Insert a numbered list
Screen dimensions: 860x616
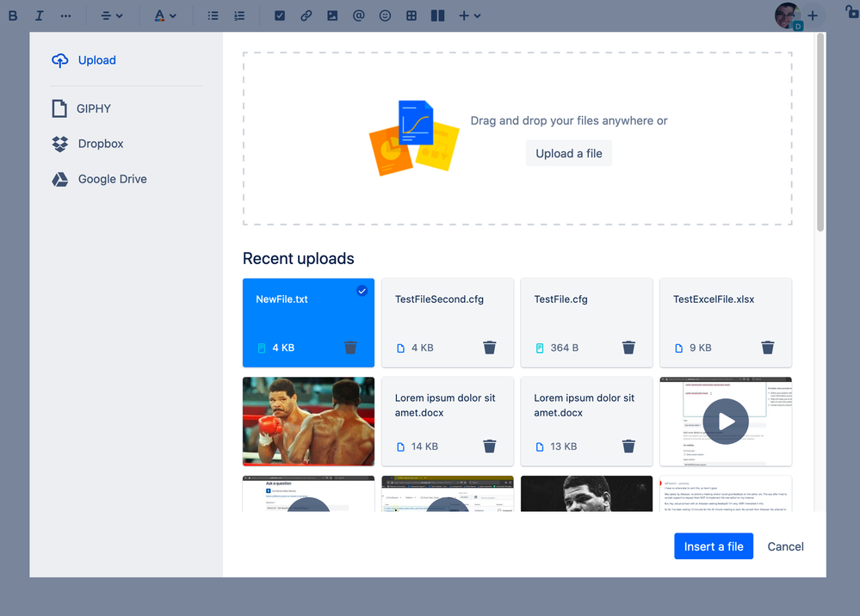pos(239,15)
